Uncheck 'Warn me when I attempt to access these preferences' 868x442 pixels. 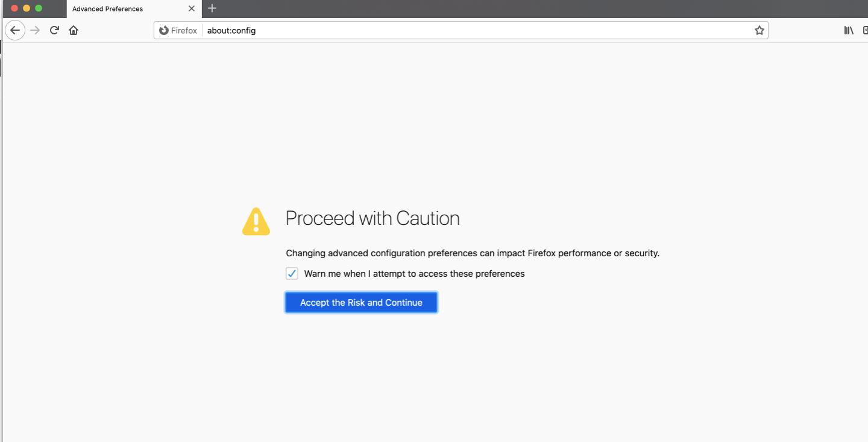pos(292,273)
